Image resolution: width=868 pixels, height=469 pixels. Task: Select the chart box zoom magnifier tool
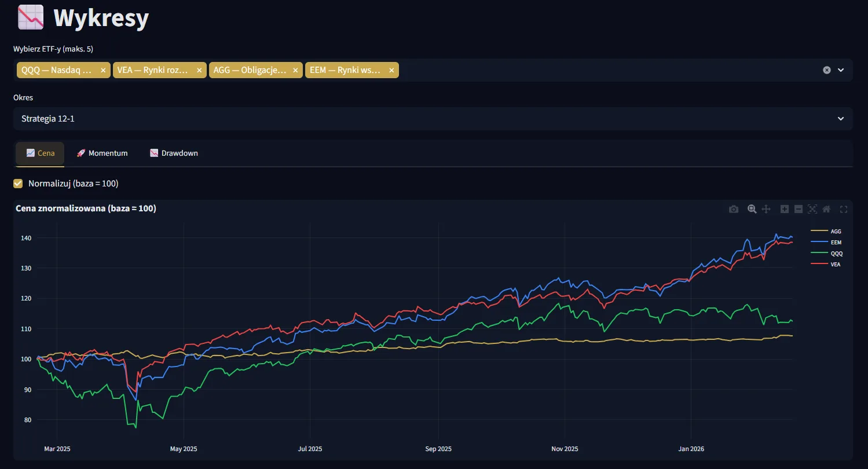752,209
